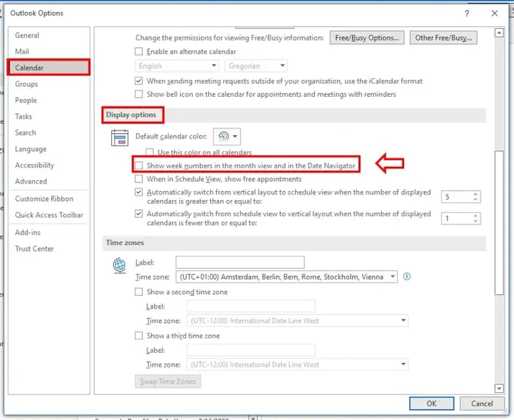Enable Show a third time zone
The width and height of the screenshot is (514, 420).
point(139,335)
